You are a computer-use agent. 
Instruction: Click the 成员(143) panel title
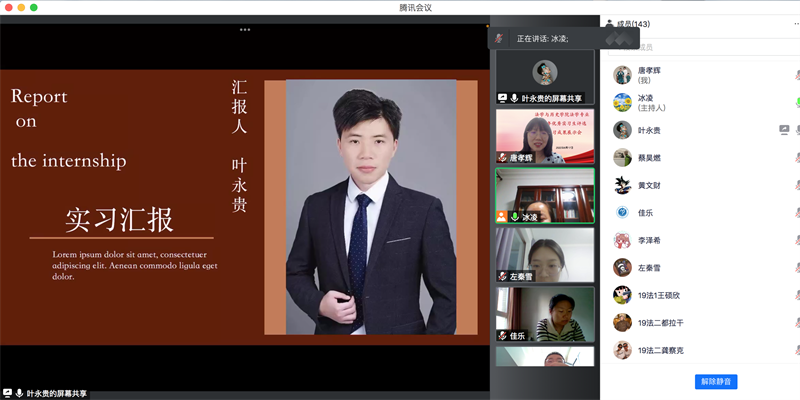pos(633,24)
